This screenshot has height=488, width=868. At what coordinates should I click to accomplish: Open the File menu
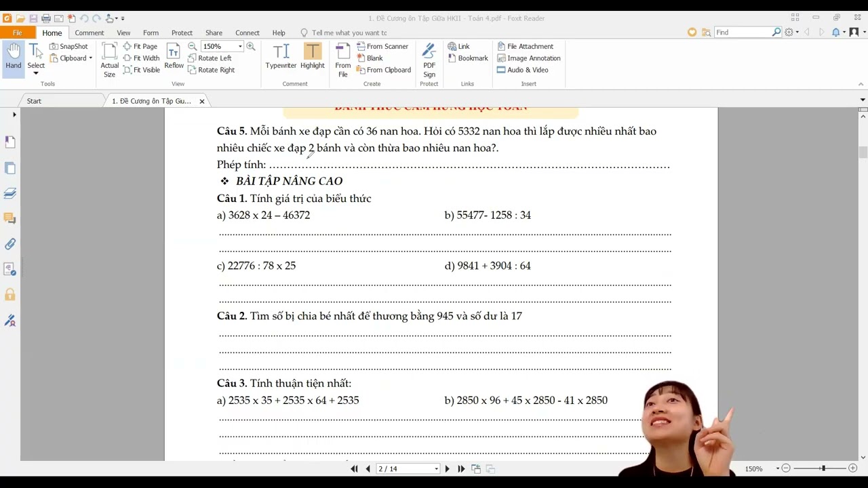point(17,33)
